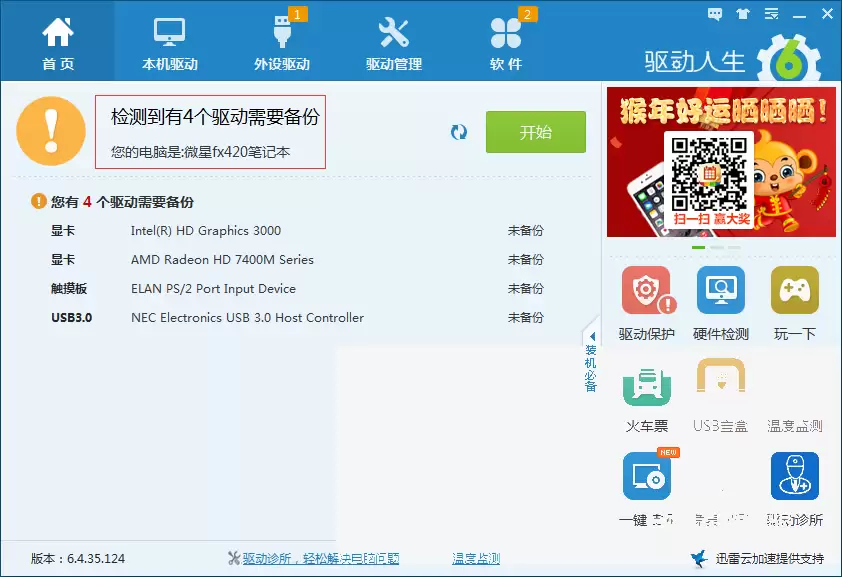Open the 软件 tab
The image size is (842, 577).
(x=506, y=43)
